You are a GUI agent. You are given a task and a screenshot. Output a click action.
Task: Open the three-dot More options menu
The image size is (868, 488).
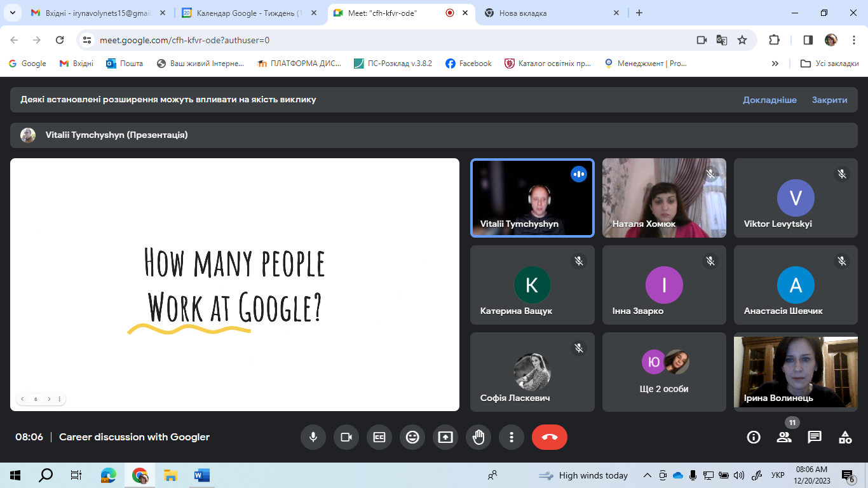pyautogui.click(x=512, y=437)
